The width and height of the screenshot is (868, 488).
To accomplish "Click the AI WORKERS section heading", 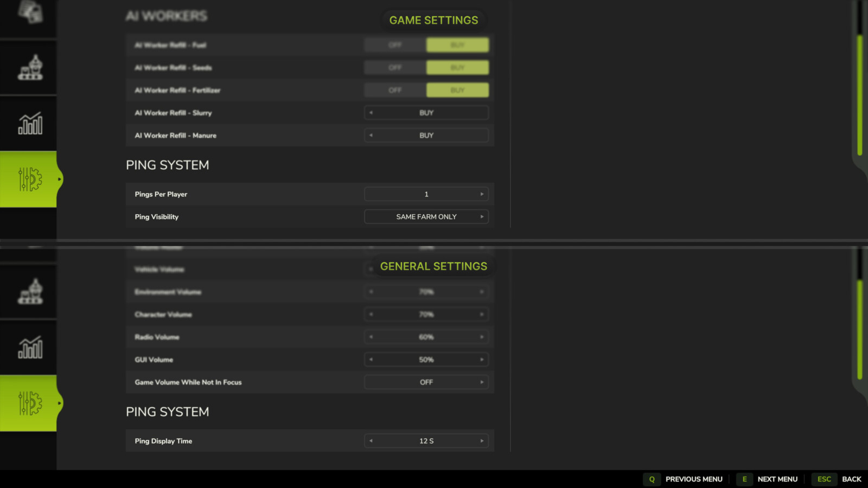I will click(x=167, y=16).
